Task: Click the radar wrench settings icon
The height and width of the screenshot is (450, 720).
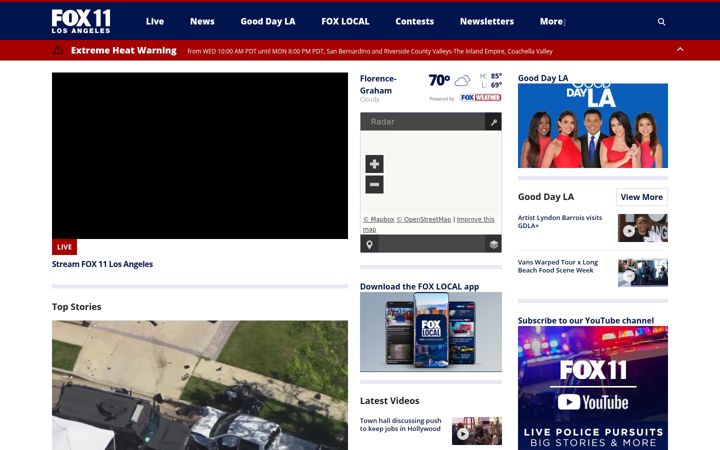Action: coord(494,122)
